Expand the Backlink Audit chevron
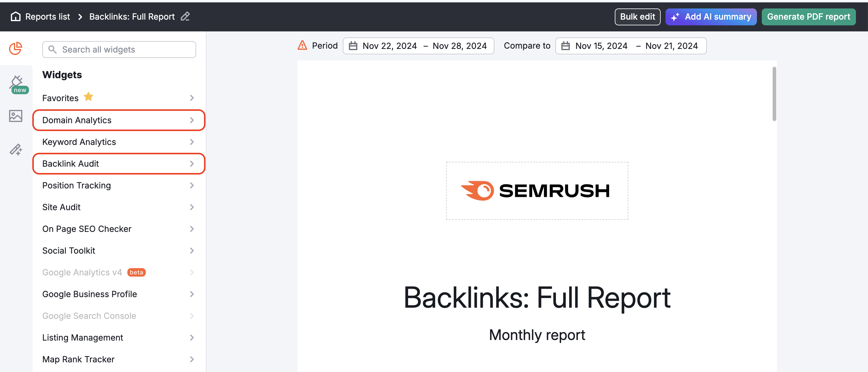This screenshot has height=372, width=868. point(192,164)
